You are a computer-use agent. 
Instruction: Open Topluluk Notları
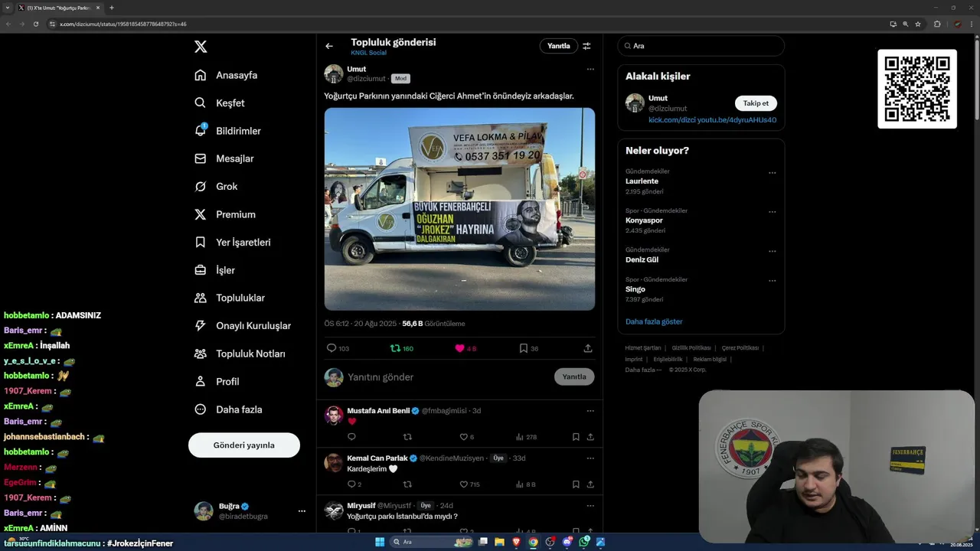coord(239,354)
